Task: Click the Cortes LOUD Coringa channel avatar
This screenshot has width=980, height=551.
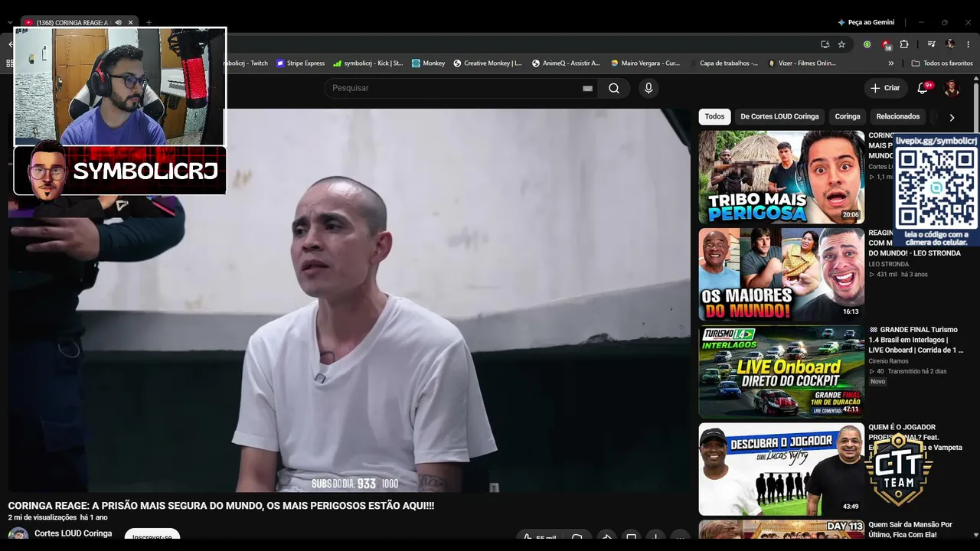Action: click(18, 536)
